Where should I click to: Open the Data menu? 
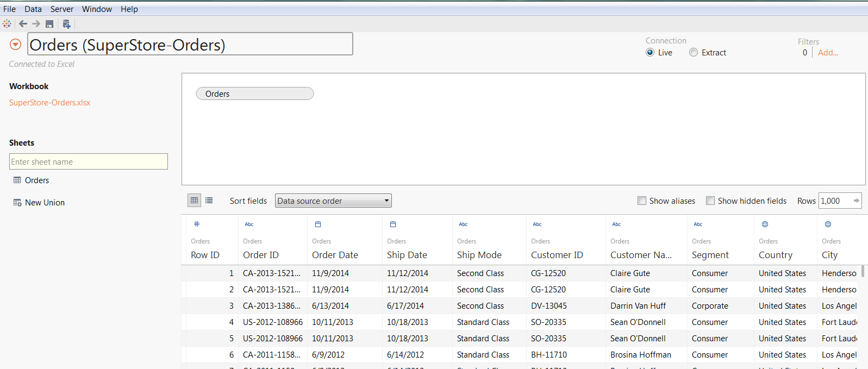(33, 9)
